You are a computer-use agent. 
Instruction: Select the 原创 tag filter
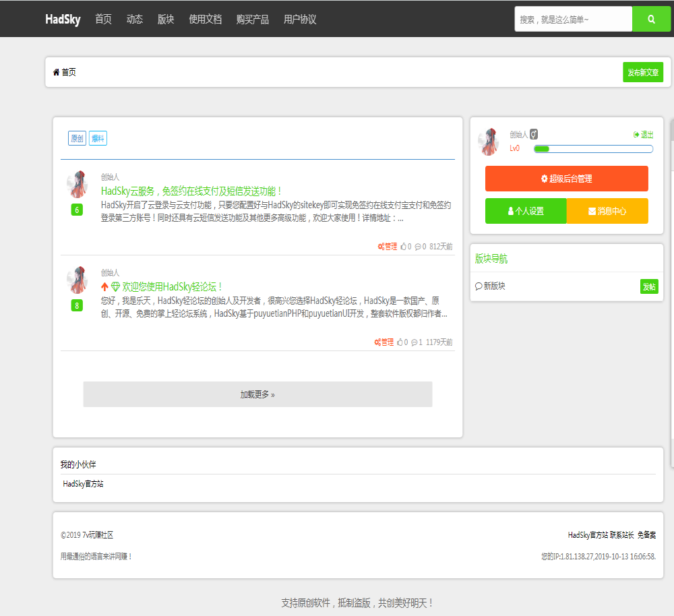point(77,138)
